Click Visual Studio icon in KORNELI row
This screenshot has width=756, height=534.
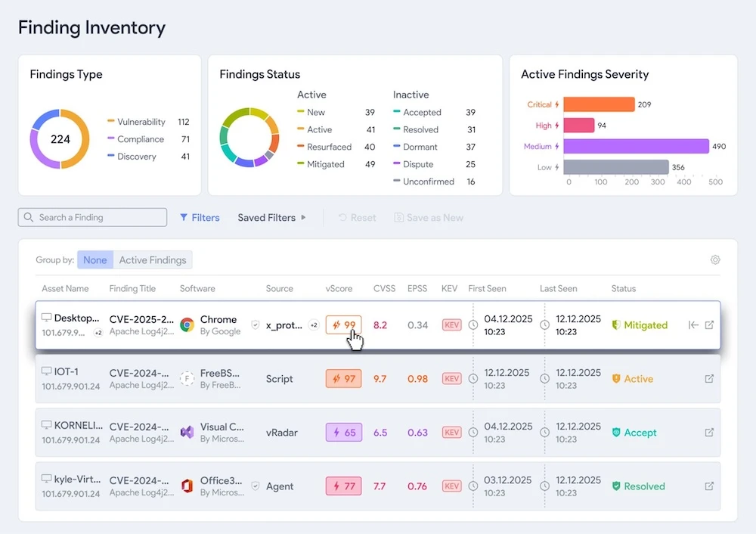point(187,433)
